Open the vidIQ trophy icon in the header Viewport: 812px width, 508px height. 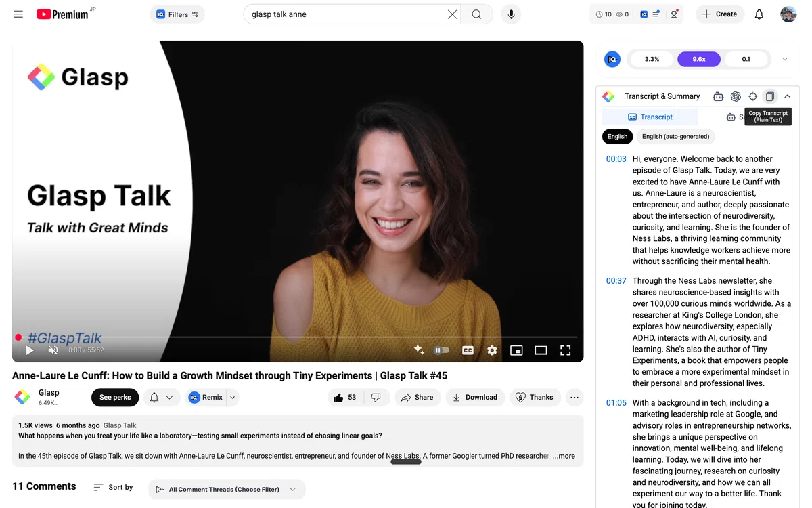point(674,14)
